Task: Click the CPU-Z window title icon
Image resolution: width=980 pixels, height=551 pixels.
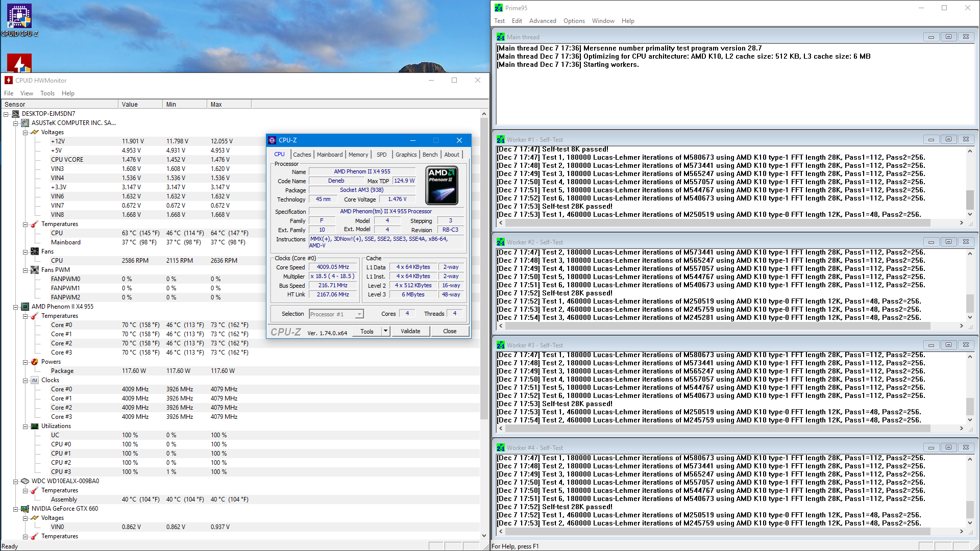Action: click(x=273, y=140)
